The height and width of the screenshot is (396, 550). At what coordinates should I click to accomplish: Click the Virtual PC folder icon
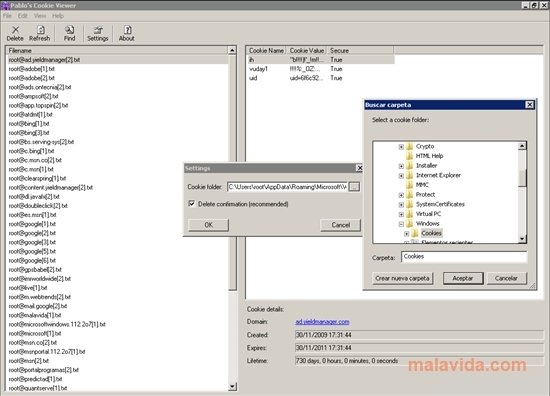coord(410,214)
